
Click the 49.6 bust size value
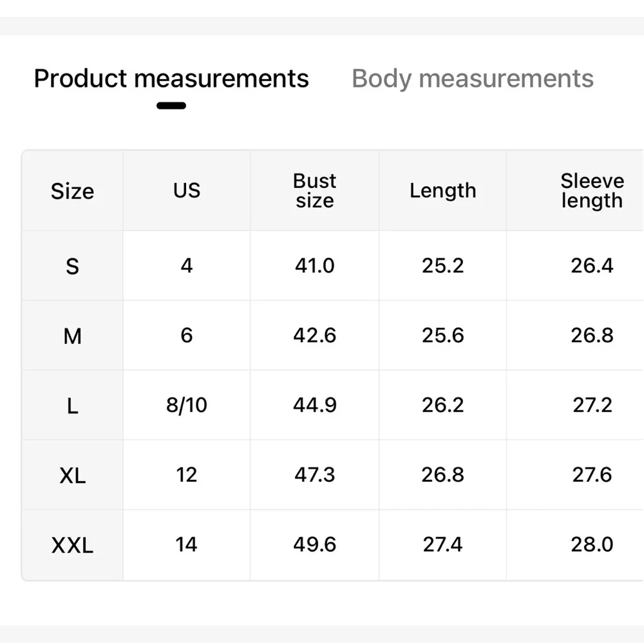(x=315, y=545)
